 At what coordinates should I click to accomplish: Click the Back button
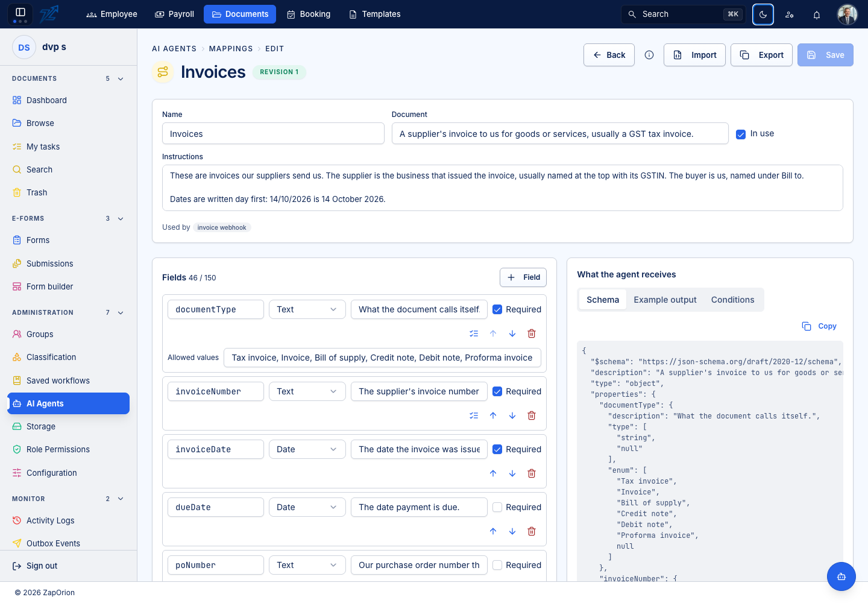pos(609,55)
